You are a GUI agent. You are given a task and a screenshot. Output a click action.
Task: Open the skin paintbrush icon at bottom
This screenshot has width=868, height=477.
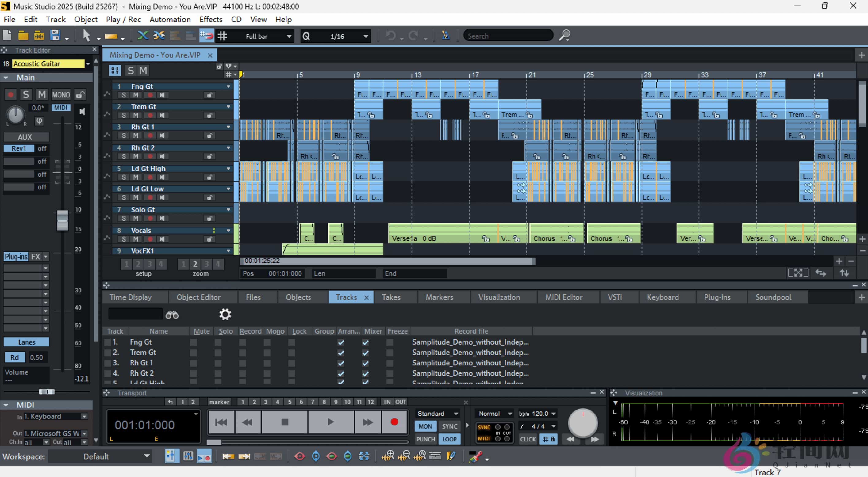476,457
